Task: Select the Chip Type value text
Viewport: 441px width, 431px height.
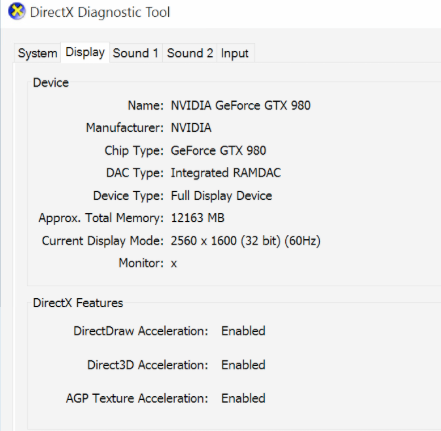Action: [x=218, y=150]
